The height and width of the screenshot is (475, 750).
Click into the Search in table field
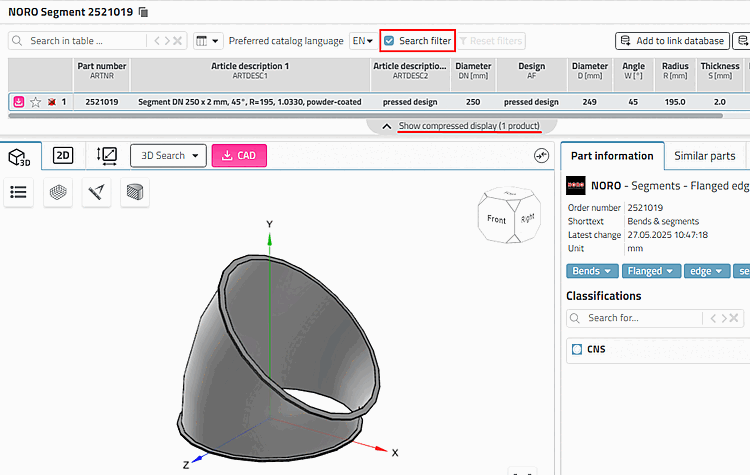[86, 41]
